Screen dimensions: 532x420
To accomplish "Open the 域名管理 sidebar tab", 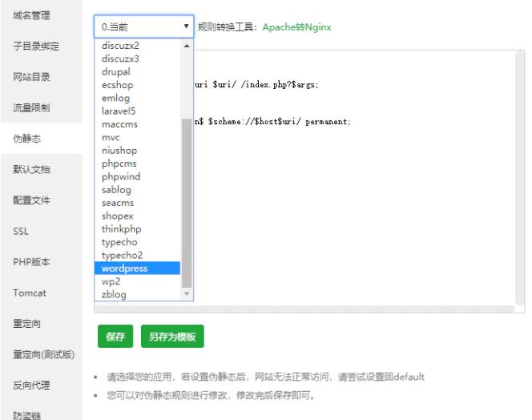I will tap(31, 15).
